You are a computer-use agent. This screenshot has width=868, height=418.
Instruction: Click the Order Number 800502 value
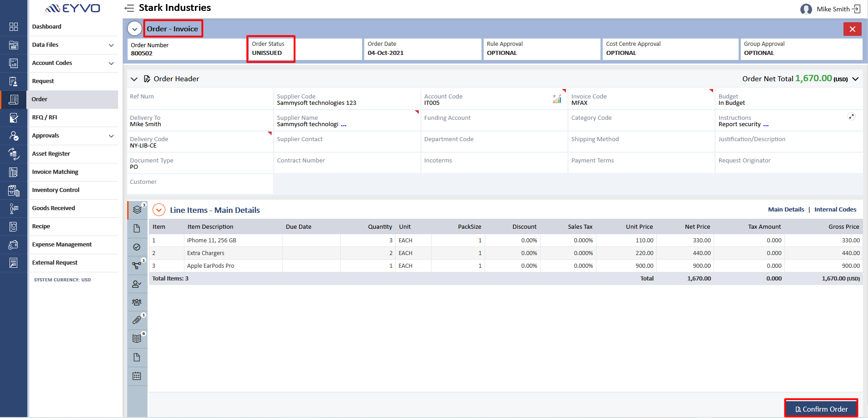[x=142, y=54]
